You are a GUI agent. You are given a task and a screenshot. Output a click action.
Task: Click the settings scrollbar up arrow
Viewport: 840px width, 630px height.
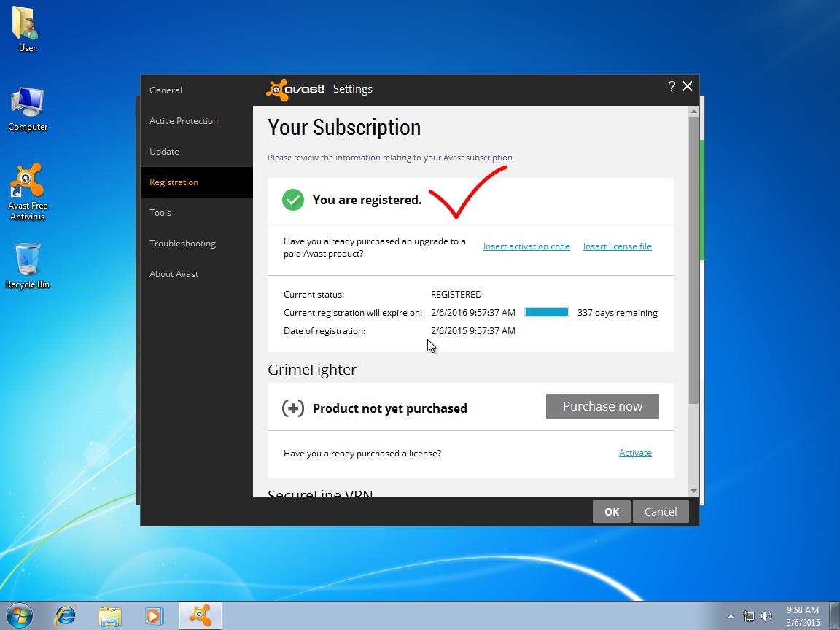click(693, 112)
